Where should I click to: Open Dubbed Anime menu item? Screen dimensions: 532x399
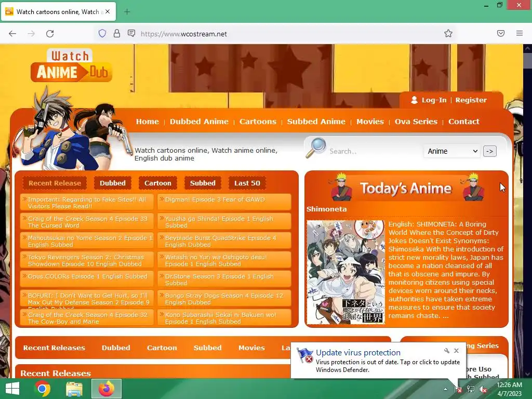click(199, 122)
